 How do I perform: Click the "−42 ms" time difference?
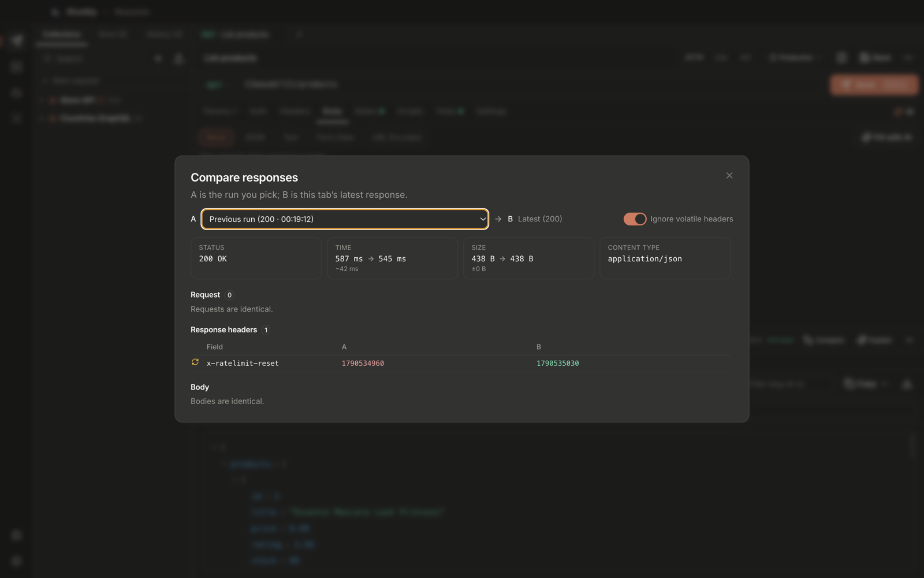click(x=347, y=269)
